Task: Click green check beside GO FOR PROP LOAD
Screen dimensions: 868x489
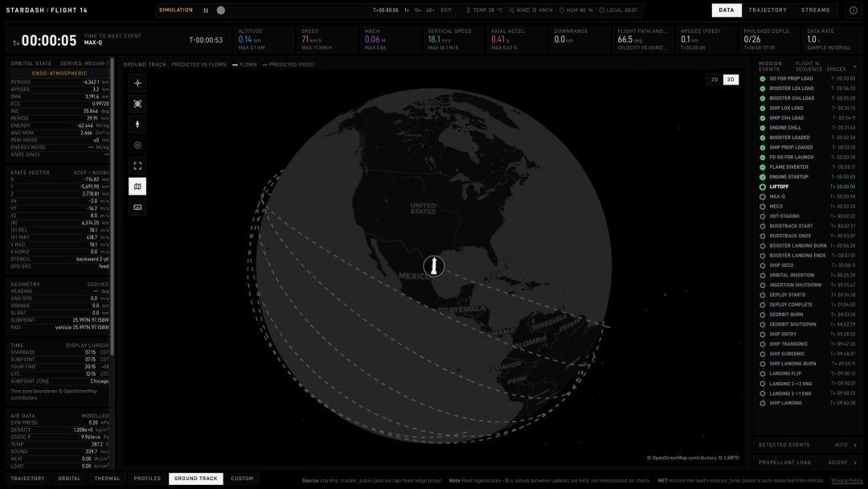Action: pos(762,79)
